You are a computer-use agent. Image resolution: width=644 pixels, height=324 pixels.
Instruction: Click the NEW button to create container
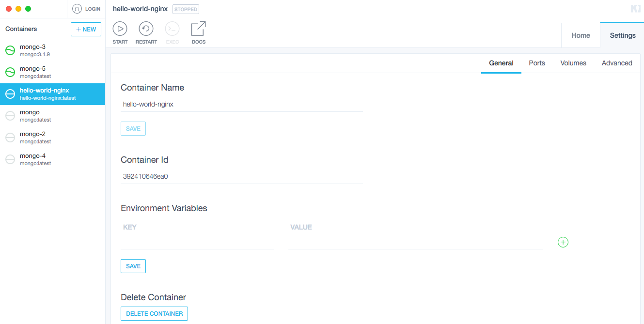(86, 29)
